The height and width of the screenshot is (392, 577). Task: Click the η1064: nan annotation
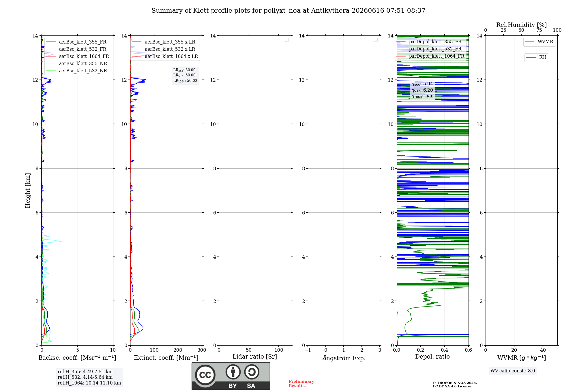pos(422,96)
